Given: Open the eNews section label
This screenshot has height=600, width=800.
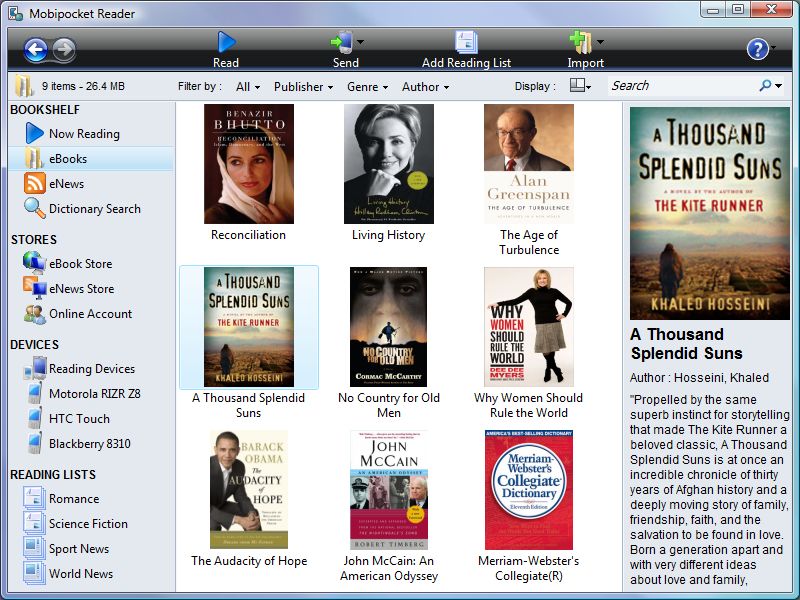Looking at the screenshot, I should 66,184.
